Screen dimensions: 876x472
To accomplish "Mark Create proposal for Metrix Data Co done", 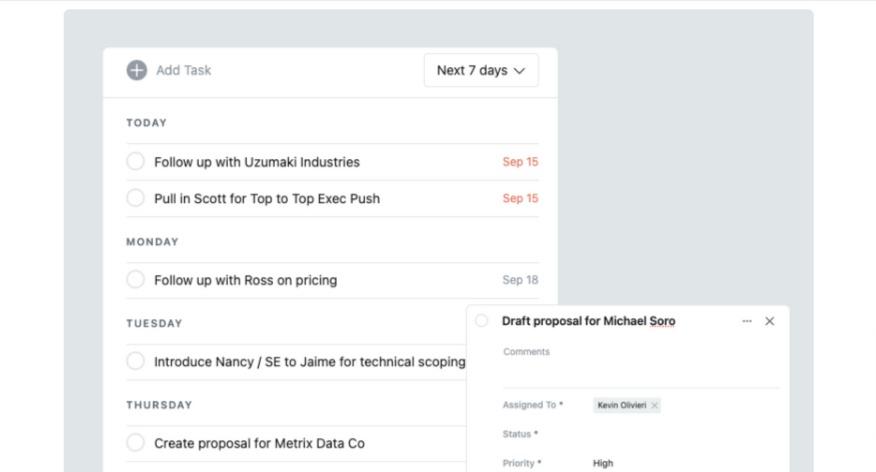I will click(x=136, y=442).
